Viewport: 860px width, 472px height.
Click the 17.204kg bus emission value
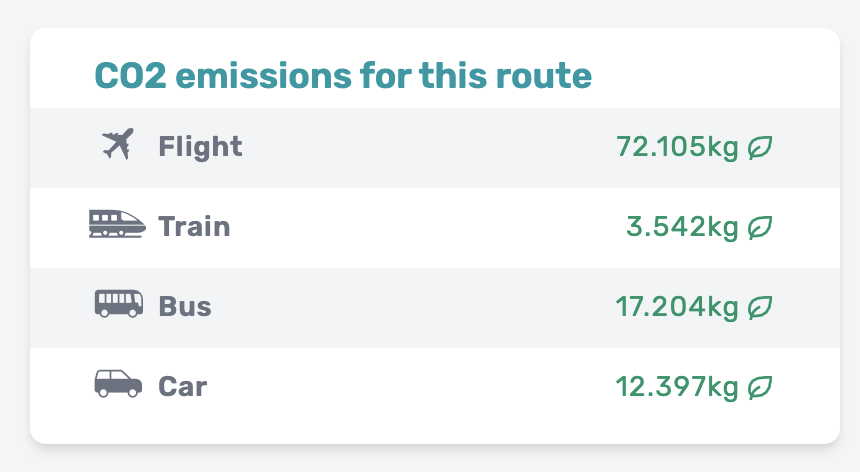(x=677, y=306)
